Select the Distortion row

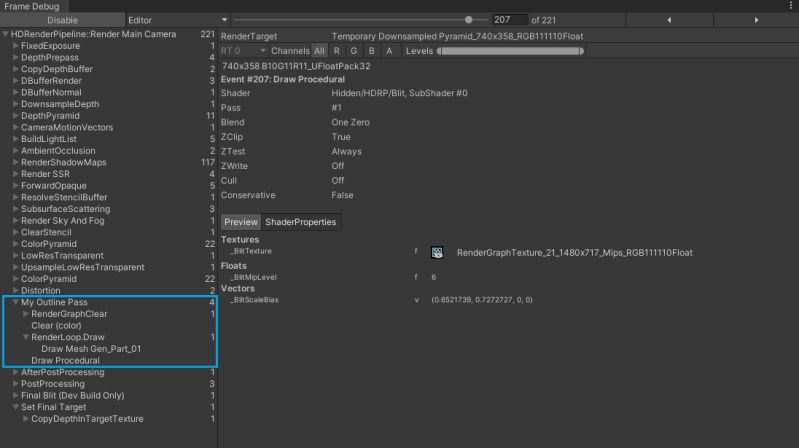click(x=109, y=291)
